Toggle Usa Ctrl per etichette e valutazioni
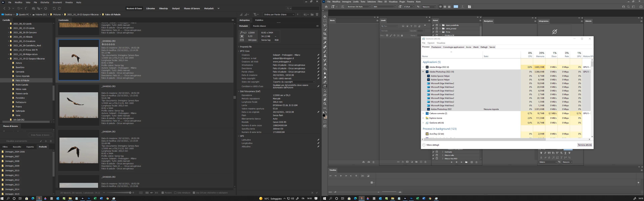 point(194,193)
